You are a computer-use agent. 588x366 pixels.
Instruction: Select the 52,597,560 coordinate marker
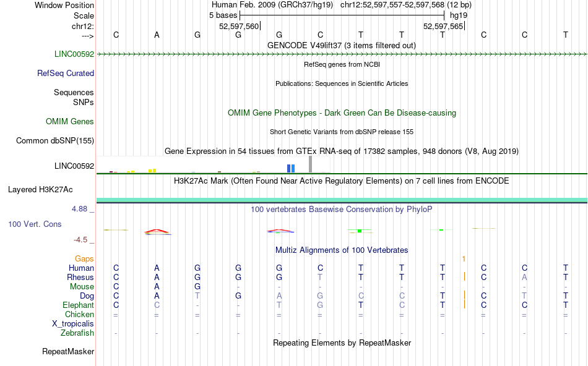[x=239, y=26]
